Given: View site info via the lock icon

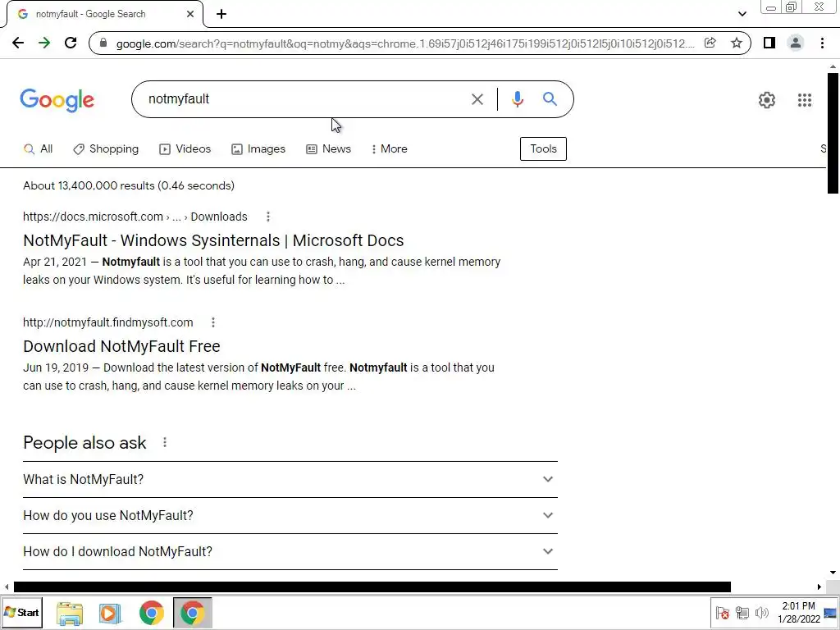Looking at the screenshot, I should pos(103,43).
